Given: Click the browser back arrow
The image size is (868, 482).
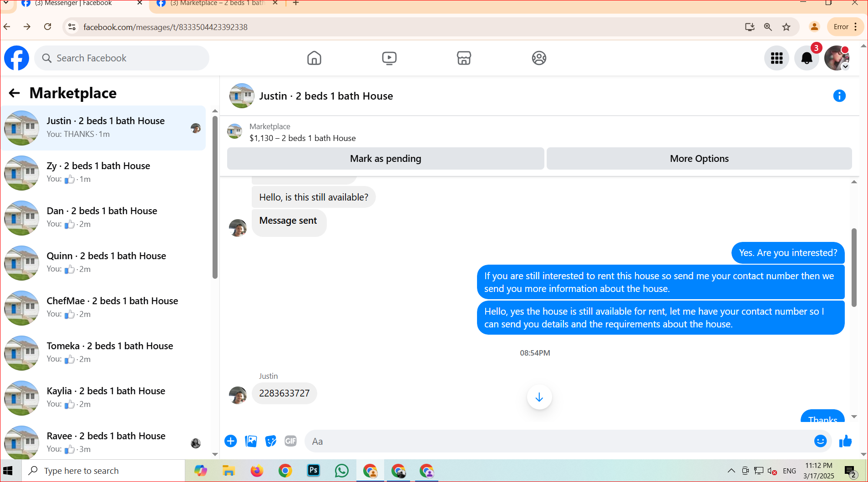Looking at the screenshot, I should (7, 27).
